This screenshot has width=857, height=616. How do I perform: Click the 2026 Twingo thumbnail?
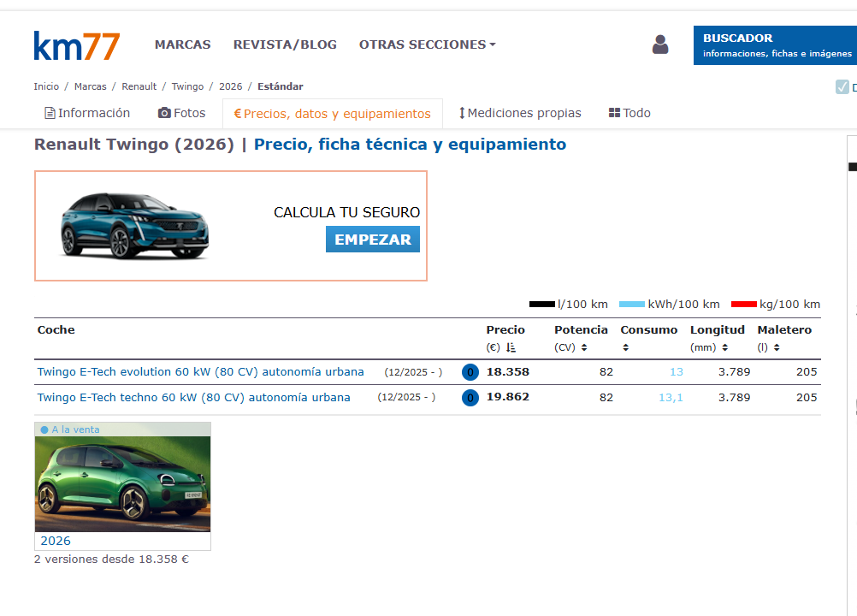121,483
